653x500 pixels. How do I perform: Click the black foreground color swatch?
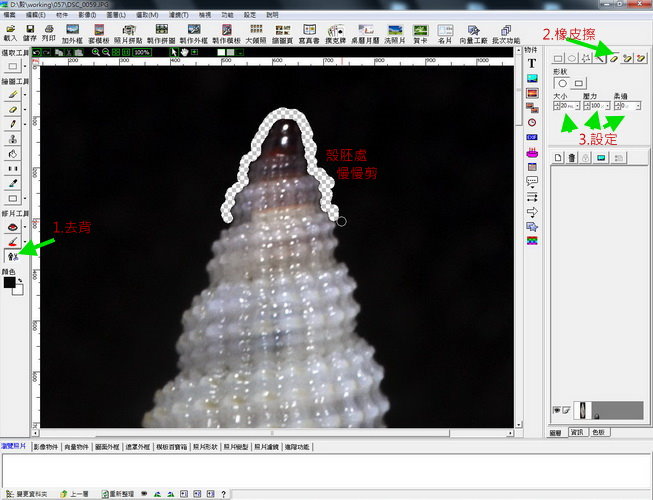9,283
